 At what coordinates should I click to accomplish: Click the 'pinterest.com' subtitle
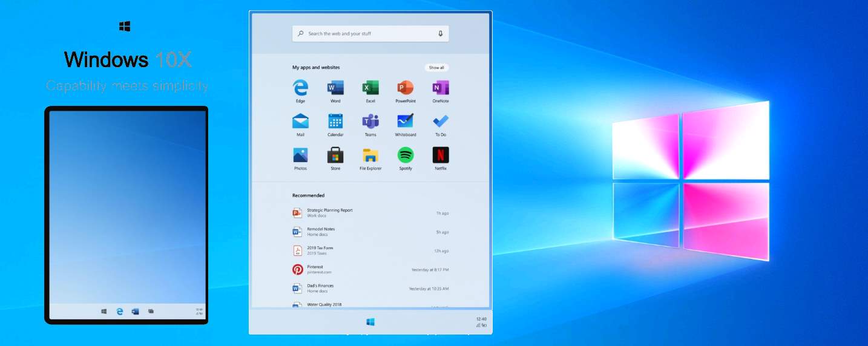click(x=319, y=272)
